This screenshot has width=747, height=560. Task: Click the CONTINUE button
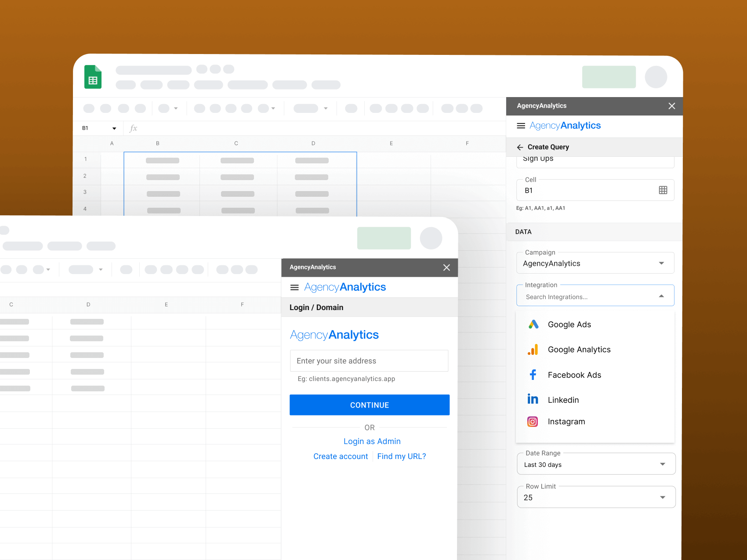(370, 405)
